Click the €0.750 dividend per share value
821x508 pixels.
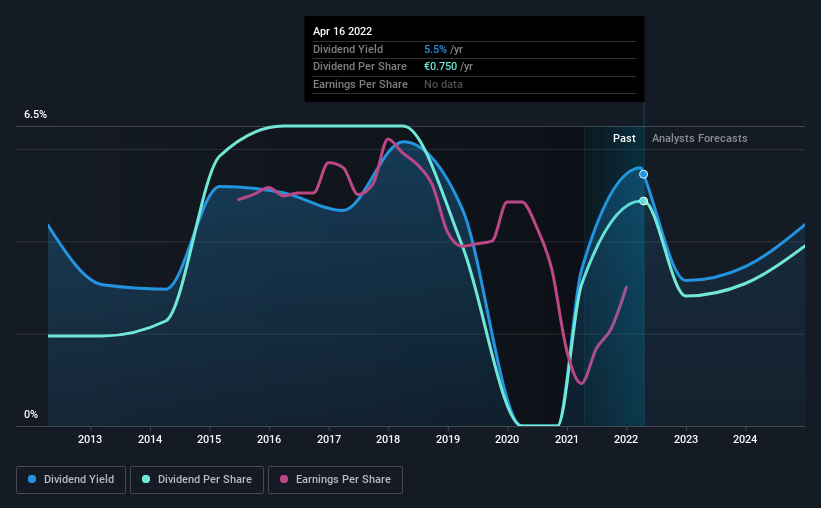(440, 67)
